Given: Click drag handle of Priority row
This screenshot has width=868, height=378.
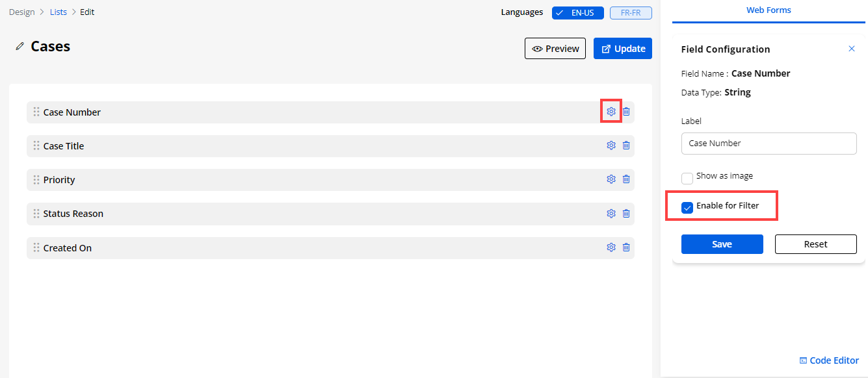Looking at the screenshot, I should tap(36, 180).
